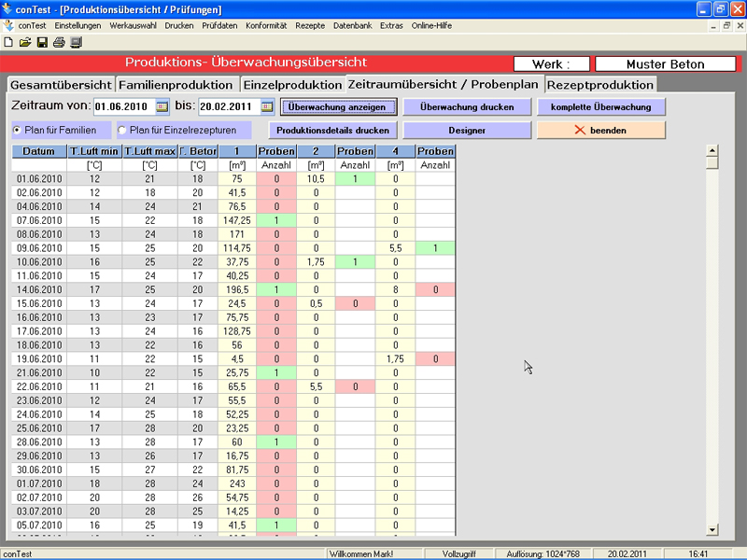Click the conTest icon in the title bar
Screen dimensions: 747x560
[7, 9]
